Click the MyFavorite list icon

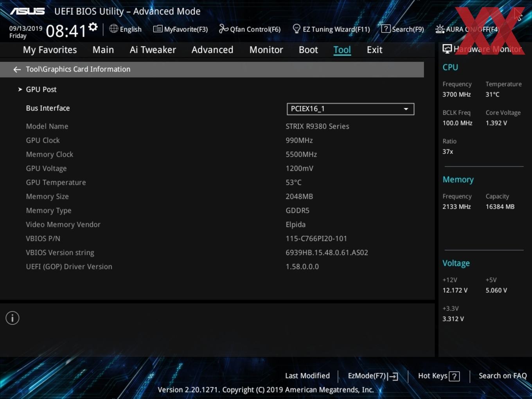point(158,29)
